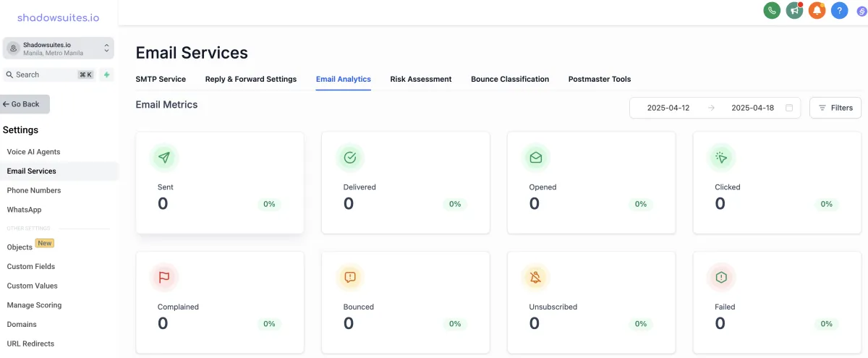Click the shadowsuites.io logo
Screen dimensions: 868x358
click(59, 17)
